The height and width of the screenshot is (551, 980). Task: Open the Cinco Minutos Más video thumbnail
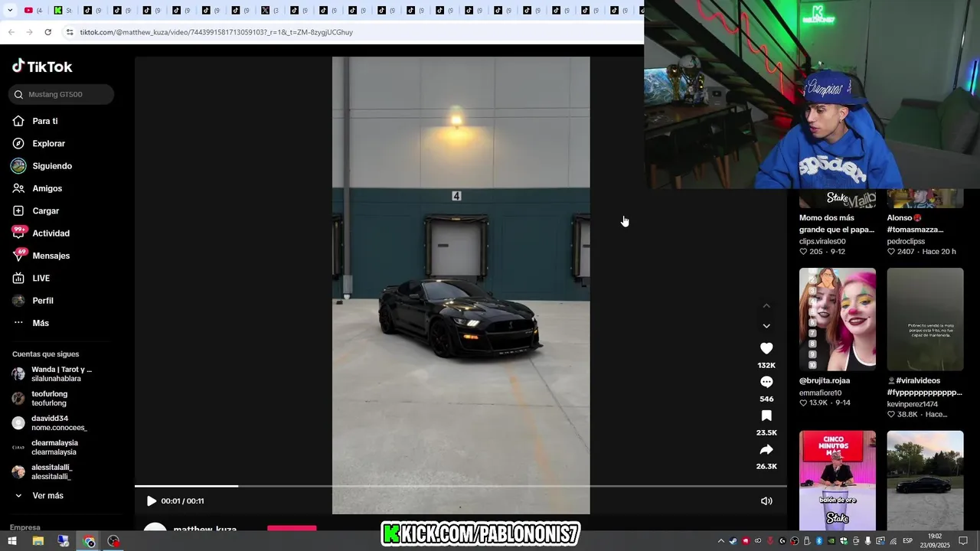[x=838, y=480]
